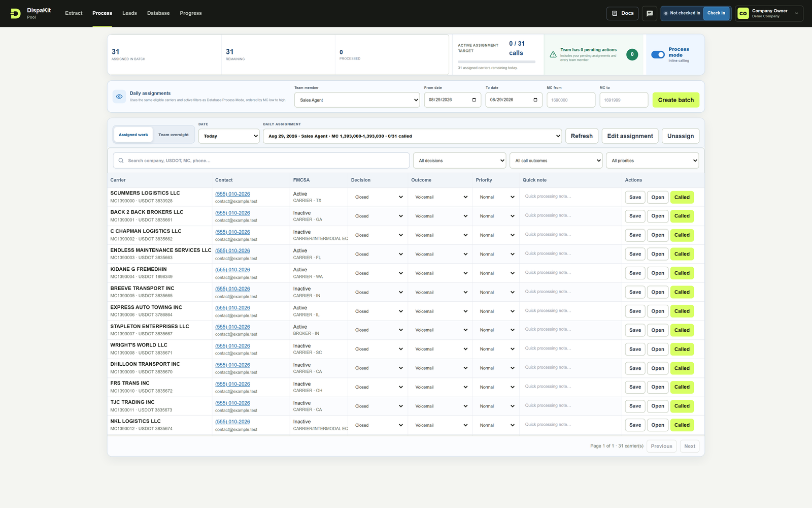This screenshot has width=812, height=508.
Task: Open the Leads nav tab
Action: tap(129, 13)
